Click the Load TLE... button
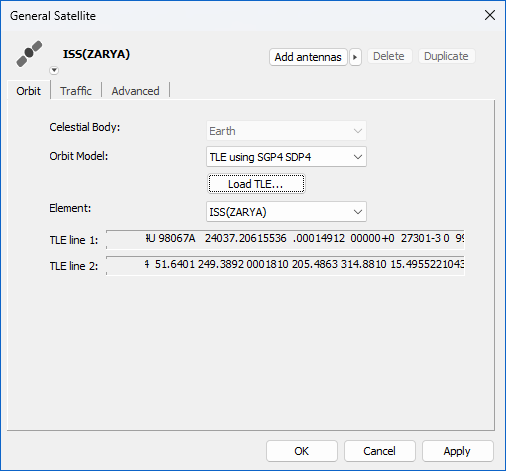Image resolution: width=506 pixels, height=471 pixels. point(256,184)
